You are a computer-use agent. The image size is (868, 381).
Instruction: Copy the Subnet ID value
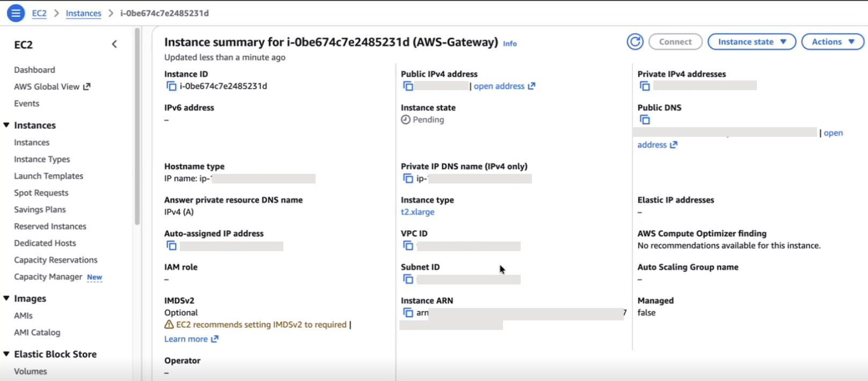(408, 279)
